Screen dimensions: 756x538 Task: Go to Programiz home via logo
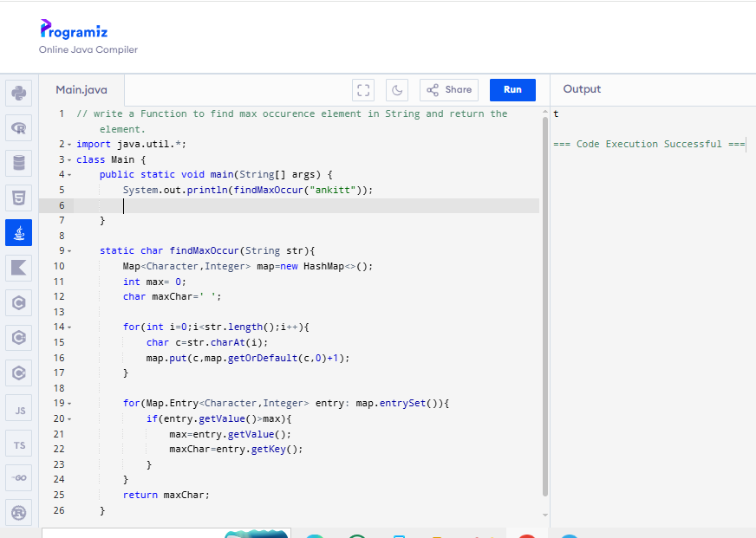(74, 29)
